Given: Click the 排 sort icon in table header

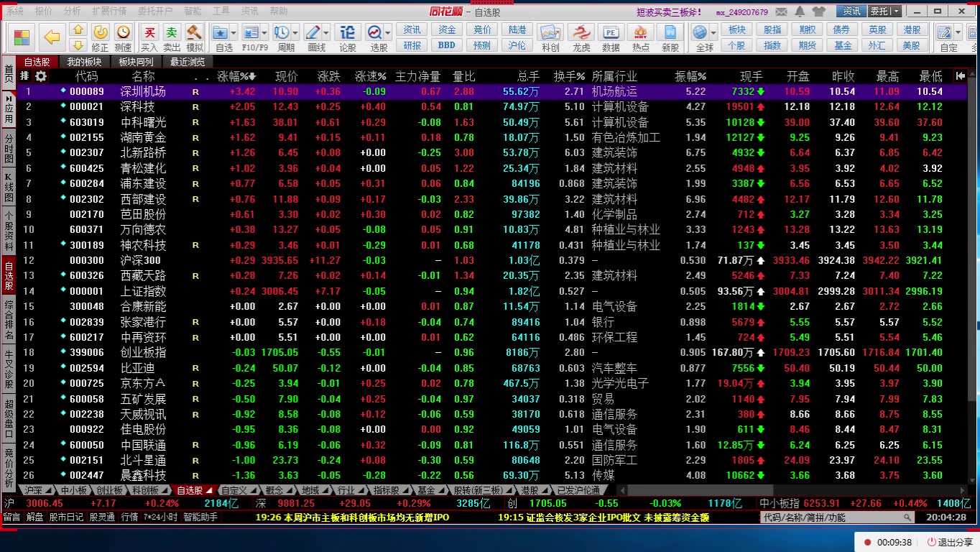Looking at the screenshot, I should (25, 76).
